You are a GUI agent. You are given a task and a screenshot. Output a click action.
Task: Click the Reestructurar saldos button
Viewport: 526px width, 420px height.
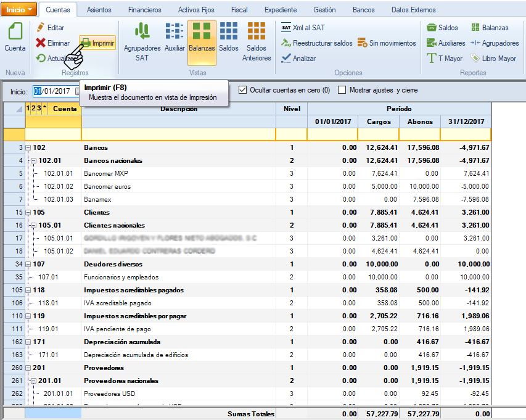[316, 43]
